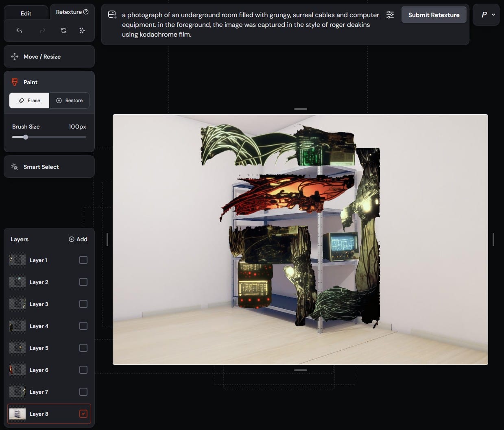The width and height of the screenshot is (504, 430).
Task: Click the magic sparkle enhance icon
Action: [82, 31]
